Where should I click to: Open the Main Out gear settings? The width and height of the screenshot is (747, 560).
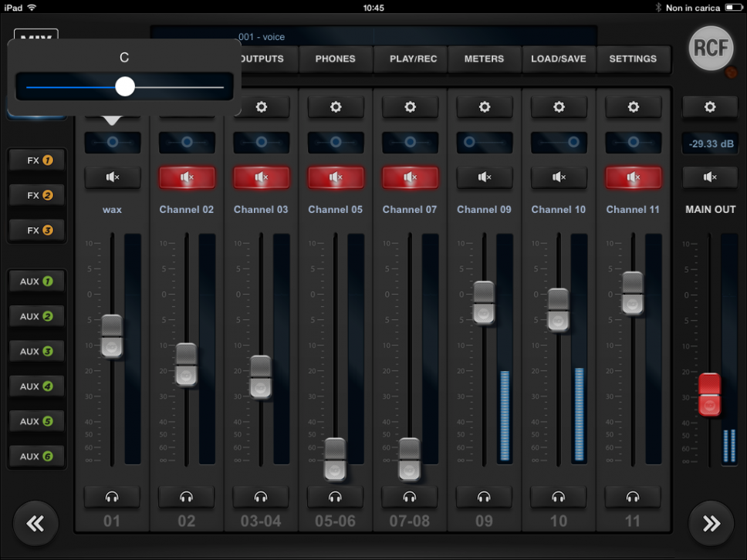click(x=710, y=107)
